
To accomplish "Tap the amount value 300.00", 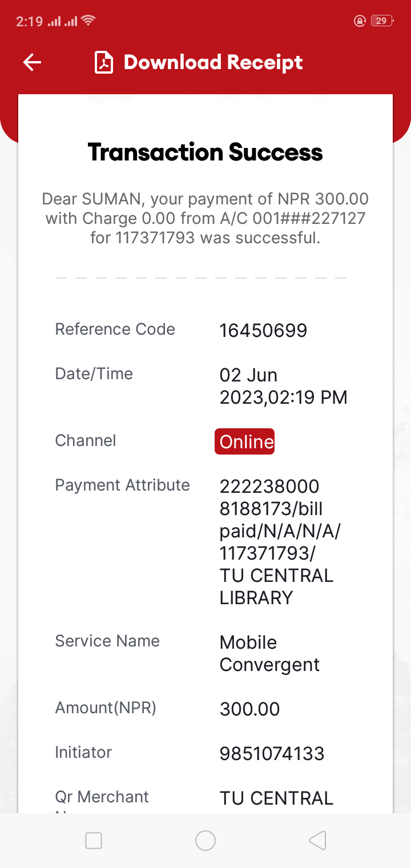I will 250,709.
